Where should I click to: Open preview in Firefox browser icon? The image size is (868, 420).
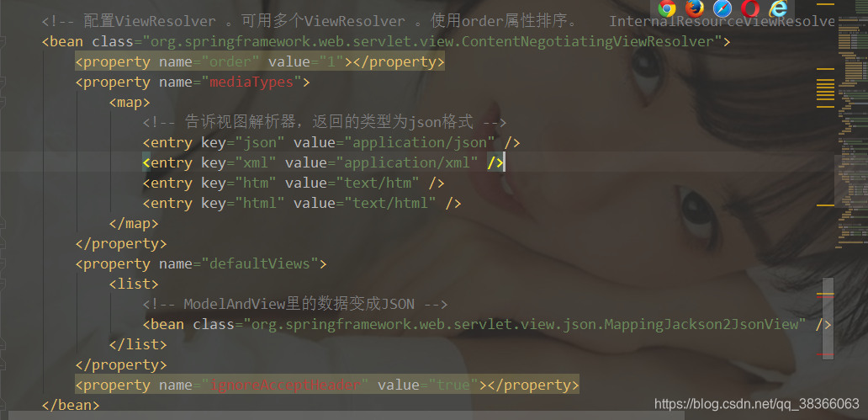694,9
